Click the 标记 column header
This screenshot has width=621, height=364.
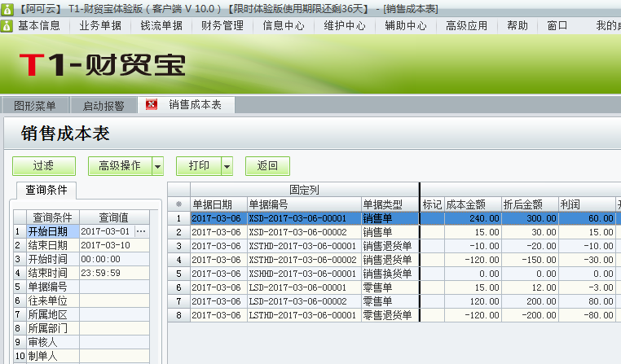coord(432,204)
